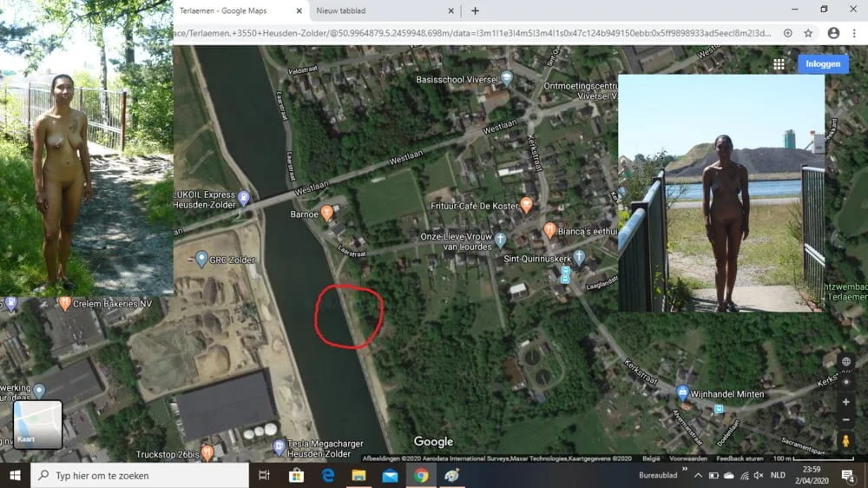This screenshot has width=868, height=488.
Task: Open a new browser tab
Action: (475, 10)
